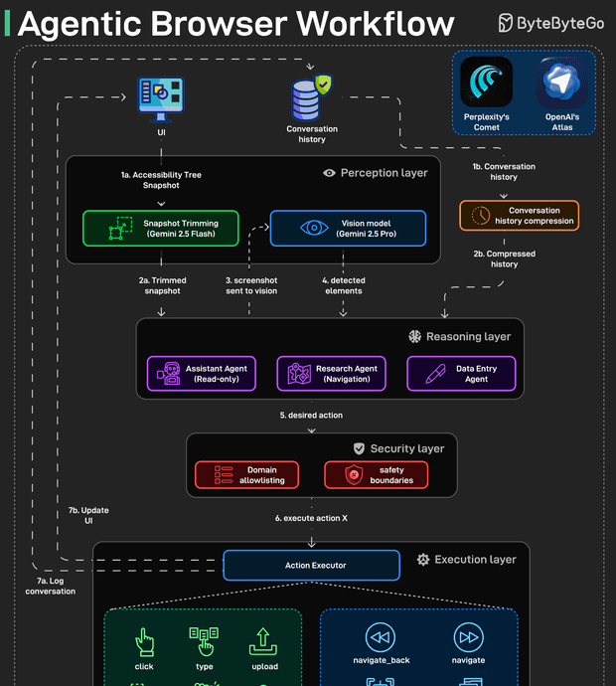Select the Data Entry Agent box
The height and width of the screenshot is (686, 616).
[461, 374]
